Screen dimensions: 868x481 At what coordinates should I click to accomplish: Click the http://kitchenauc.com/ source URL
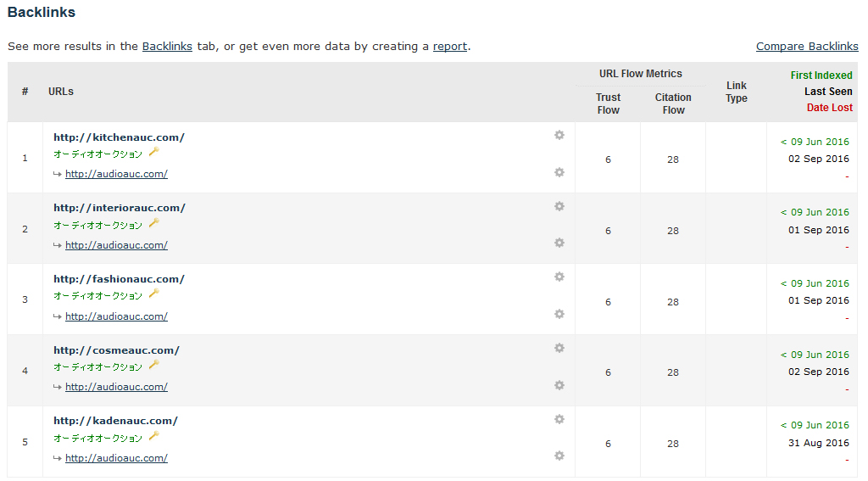[x=119, y=137]
